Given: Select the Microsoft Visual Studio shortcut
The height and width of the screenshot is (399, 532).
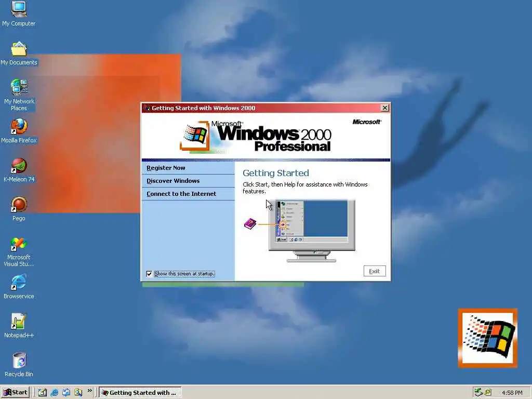Looking at the screenshot, I should coord(19,252).
